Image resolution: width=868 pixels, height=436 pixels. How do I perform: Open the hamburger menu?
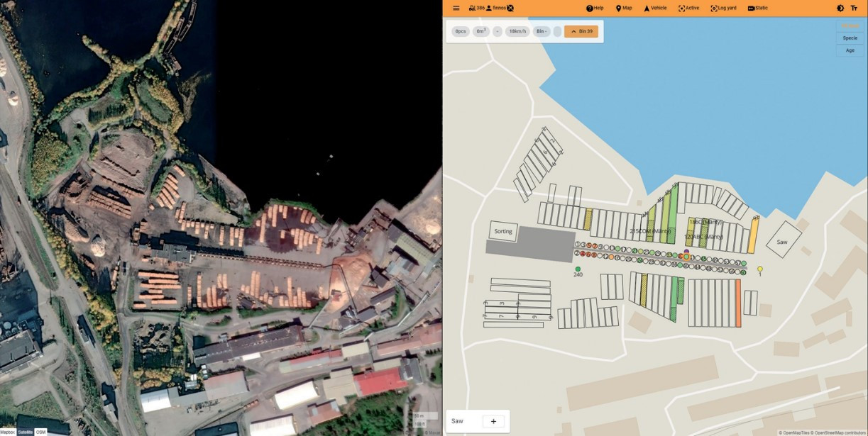456,8
